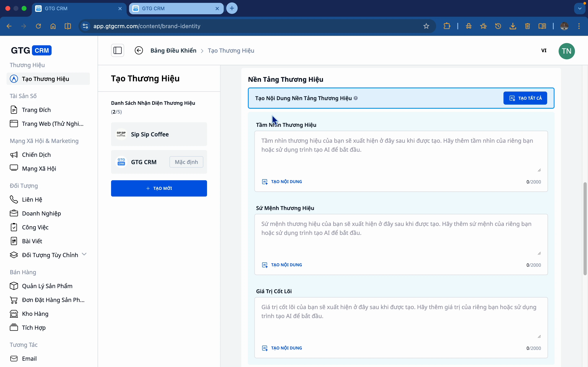Click the back arrow circle icon

pyautogui.click(x=139, y=51)
